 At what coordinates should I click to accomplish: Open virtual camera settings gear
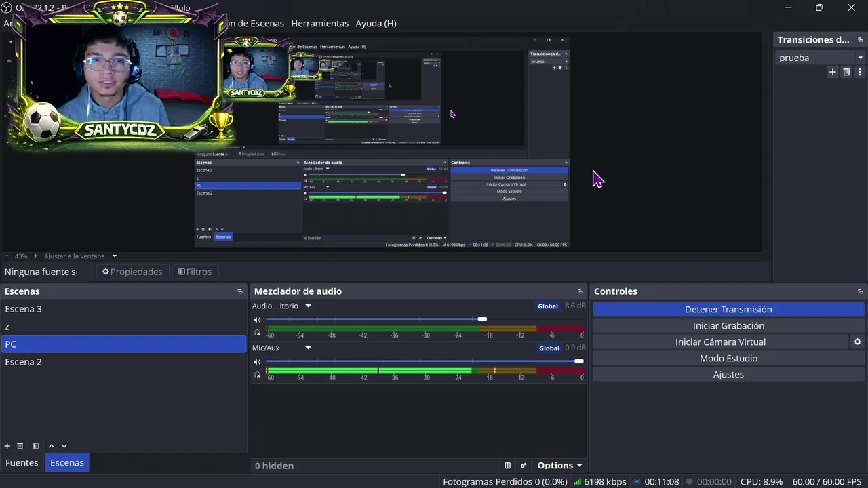pyautogui.click(x=857, y=342)
